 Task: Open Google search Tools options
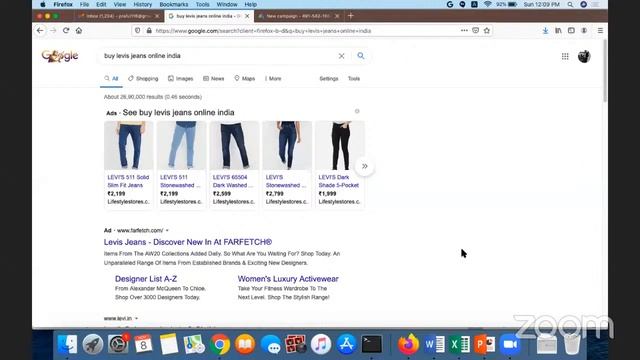point(354,78)
